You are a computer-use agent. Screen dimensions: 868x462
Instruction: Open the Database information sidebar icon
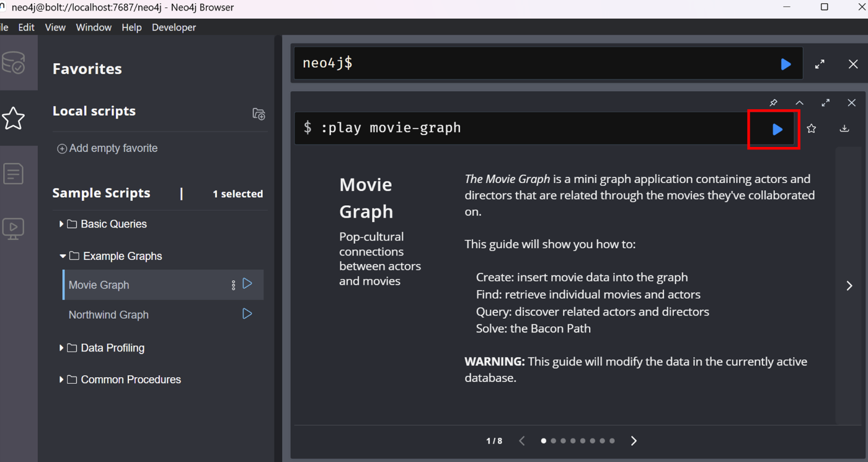tap(14, 63)
